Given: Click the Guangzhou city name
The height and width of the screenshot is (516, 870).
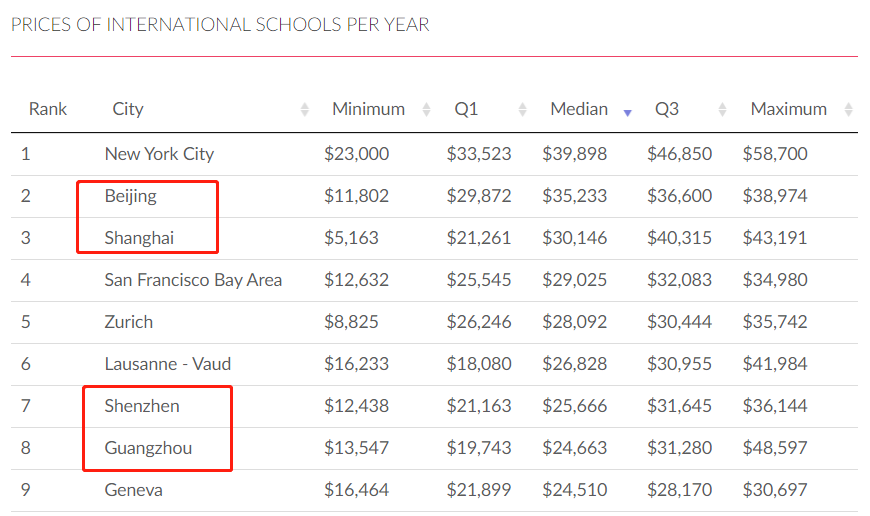Looking at the screenshot, I should point(148,448).
